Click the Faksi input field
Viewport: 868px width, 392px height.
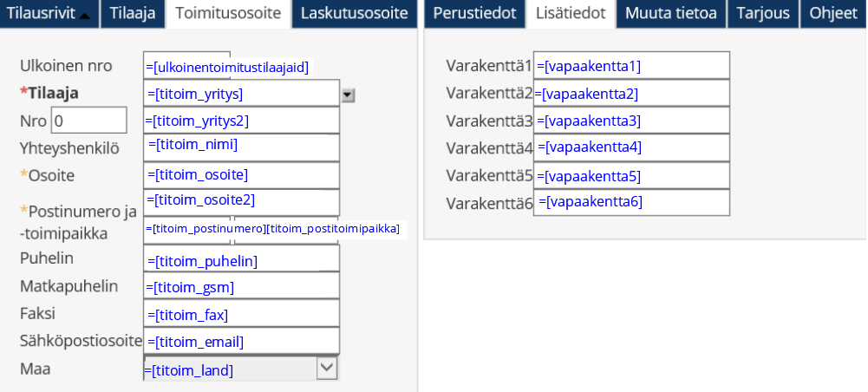coord(241,314)
